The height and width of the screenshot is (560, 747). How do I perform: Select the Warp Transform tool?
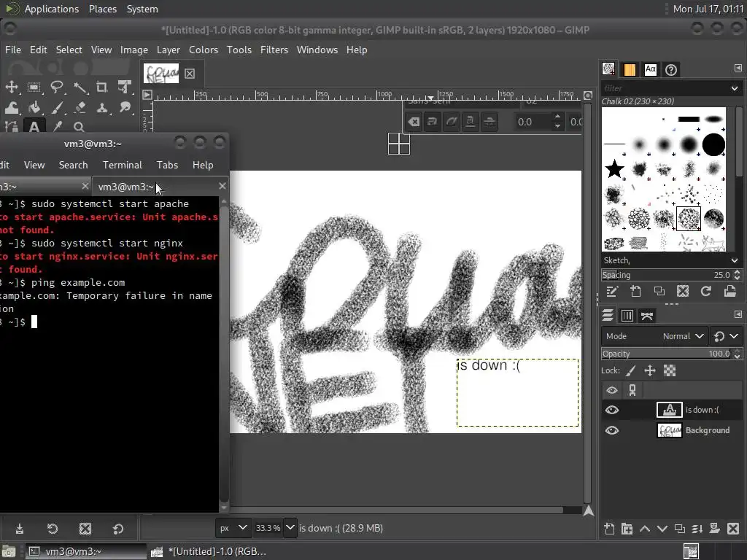(x=12, y=108)
